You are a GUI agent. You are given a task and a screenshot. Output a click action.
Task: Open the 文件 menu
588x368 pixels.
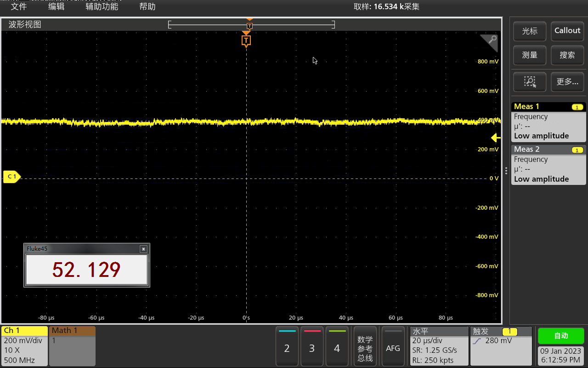(18, 6)
